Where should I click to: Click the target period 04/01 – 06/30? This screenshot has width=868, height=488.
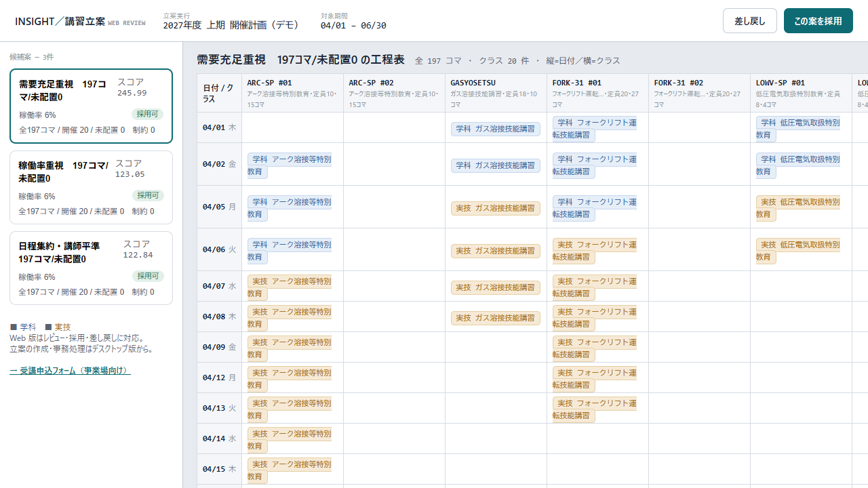(353, 26)
